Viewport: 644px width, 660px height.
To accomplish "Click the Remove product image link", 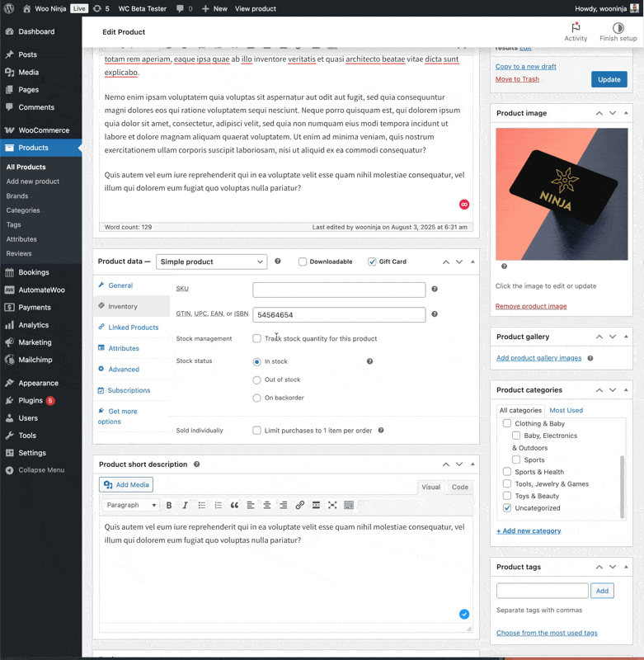I will point(530,306).
